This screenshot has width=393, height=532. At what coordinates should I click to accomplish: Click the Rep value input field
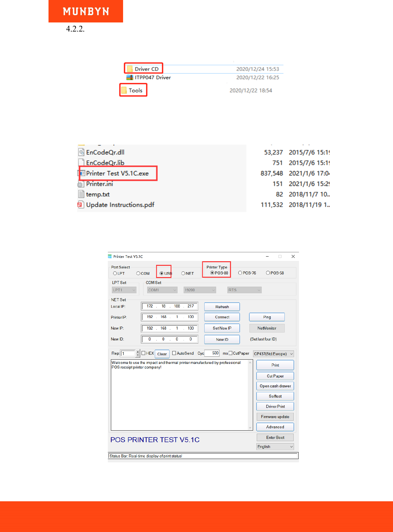click(x=128, y=353)
